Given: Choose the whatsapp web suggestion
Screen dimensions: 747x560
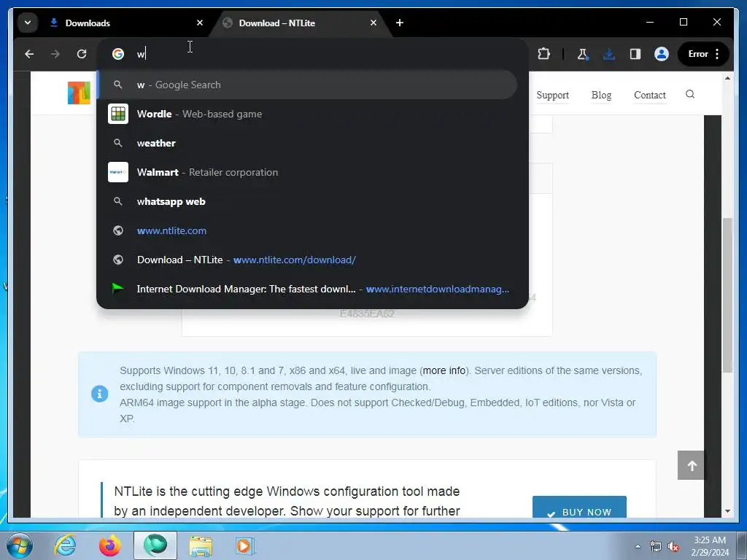Looking at the screenshot, I should click(308, 201).
